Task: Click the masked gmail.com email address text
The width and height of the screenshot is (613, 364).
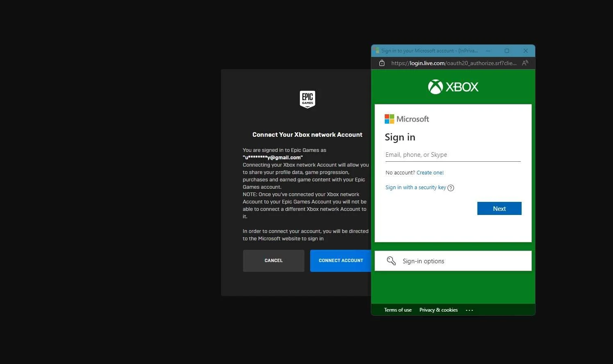Action: coord(273,158)
